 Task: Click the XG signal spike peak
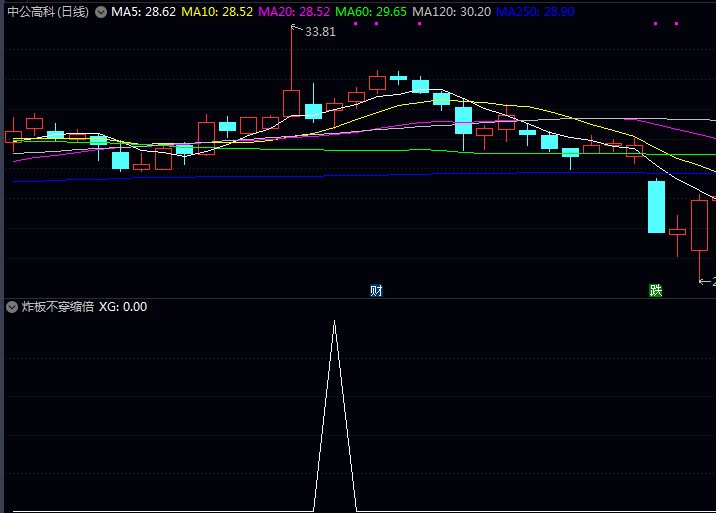click(335, 322)
